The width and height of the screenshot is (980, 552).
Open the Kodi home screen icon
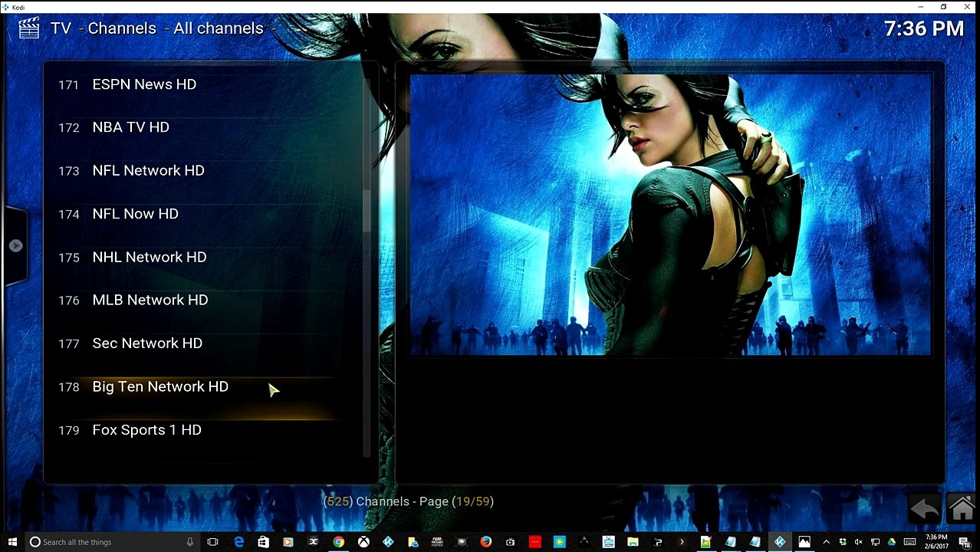coord(962,509)
